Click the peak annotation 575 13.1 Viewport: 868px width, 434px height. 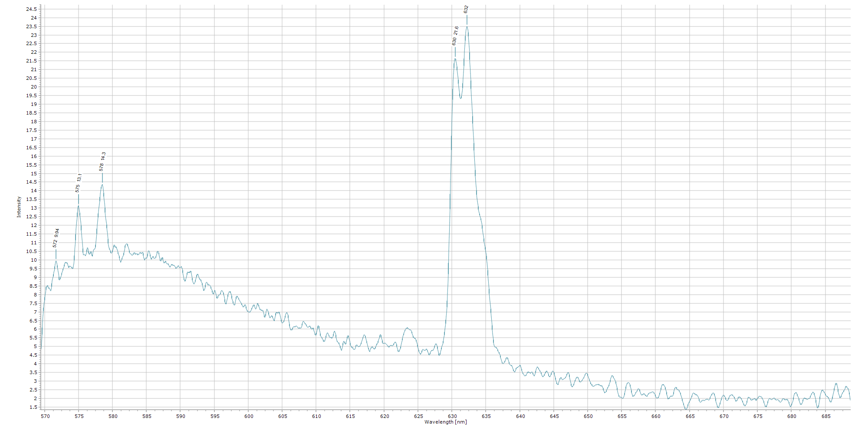point(78,182)
